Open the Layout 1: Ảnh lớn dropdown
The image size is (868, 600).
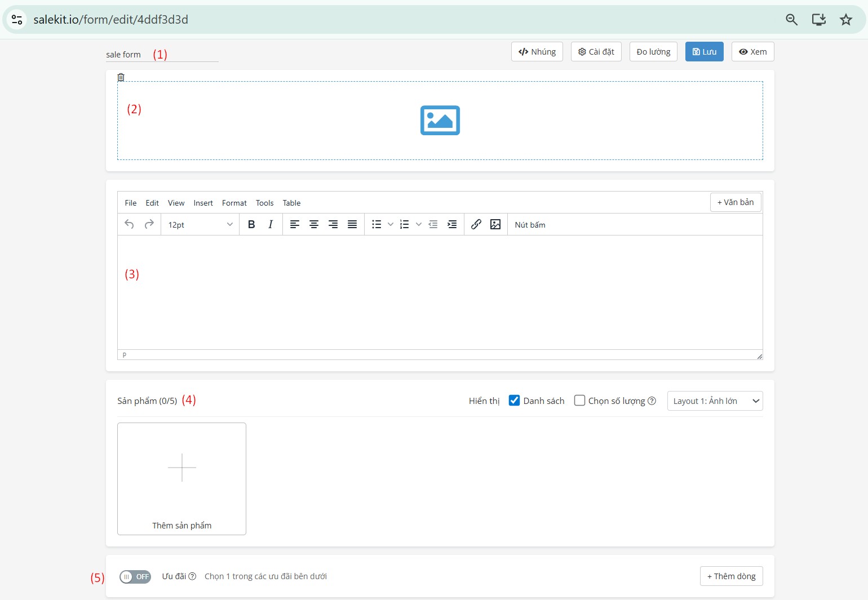714,401
